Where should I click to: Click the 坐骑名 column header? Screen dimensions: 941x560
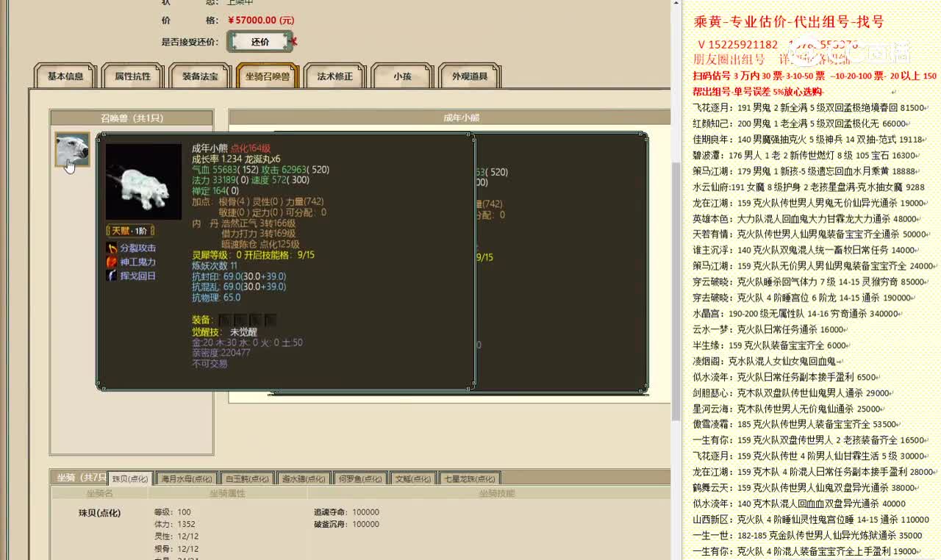pyautogui.click(x=99, y=494)
